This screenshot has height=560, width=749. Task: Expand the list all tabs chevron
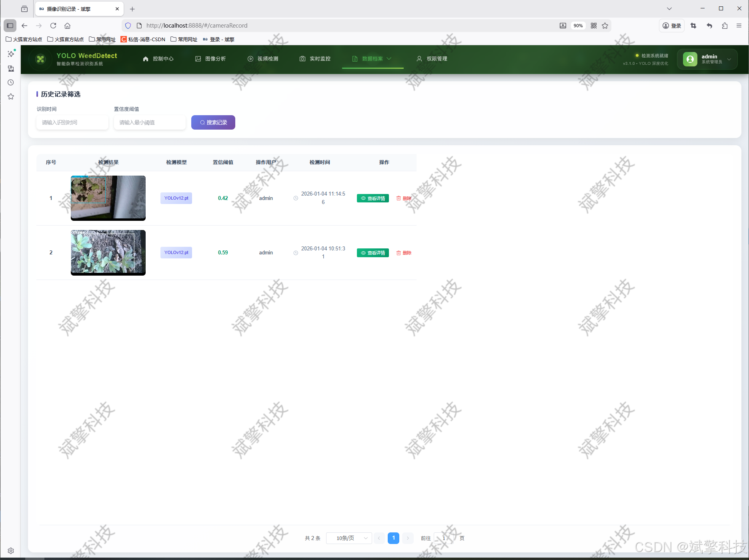coord(669,9)
